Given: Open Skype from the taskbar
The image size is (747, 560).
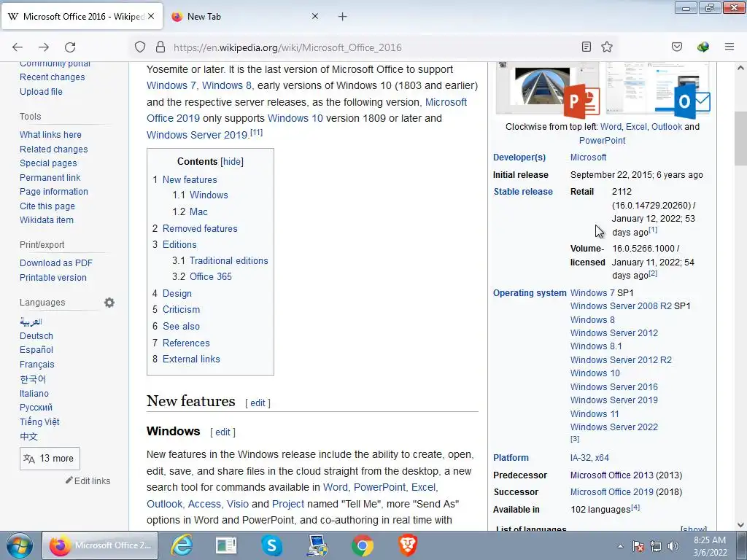Looking at the screenshot, I should [x=271, y=545].
